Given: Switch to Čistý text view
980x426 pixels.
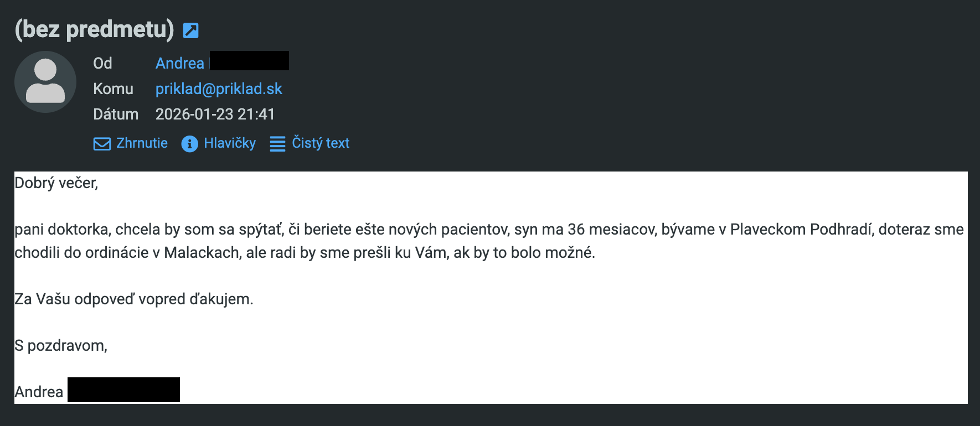Looking at the screenshot, I should click(x=321, y=143).
